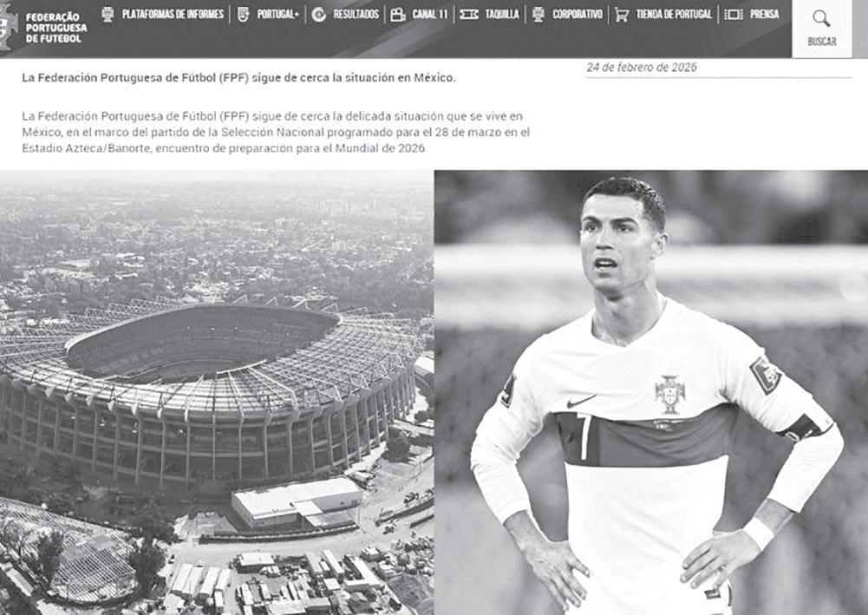Open the Corporativo menu item
The width and height of the screenshot is (868, 615).
coord(578,15)
